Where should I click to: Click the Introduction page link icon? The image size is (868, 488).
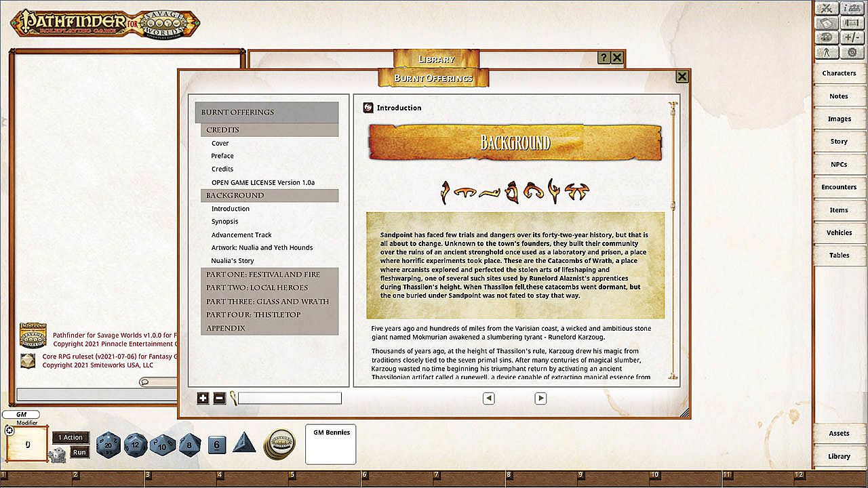[x=368, y=108]
